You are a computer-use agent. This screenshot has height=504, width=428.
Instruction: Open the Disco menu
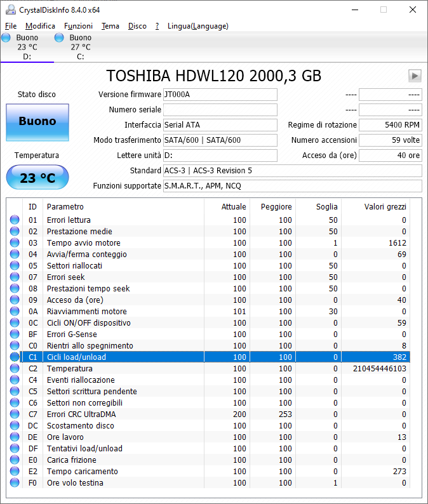[137, 26]
